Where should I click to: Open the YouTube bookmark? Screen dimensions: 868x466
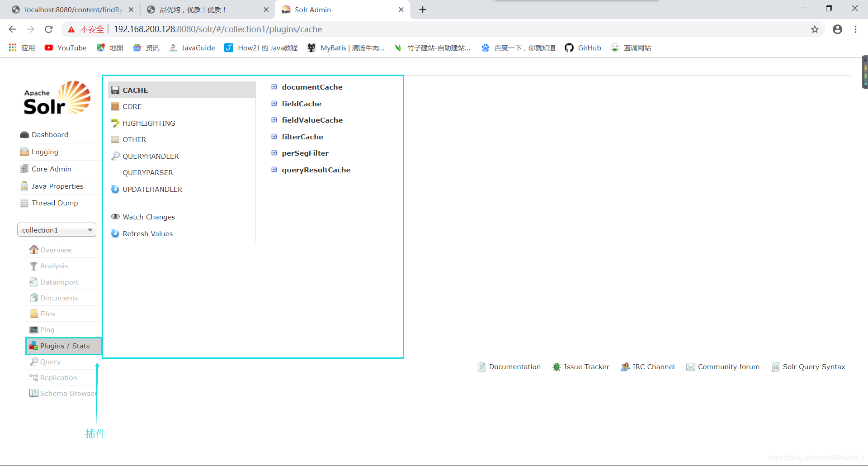(x=66, y=48)
